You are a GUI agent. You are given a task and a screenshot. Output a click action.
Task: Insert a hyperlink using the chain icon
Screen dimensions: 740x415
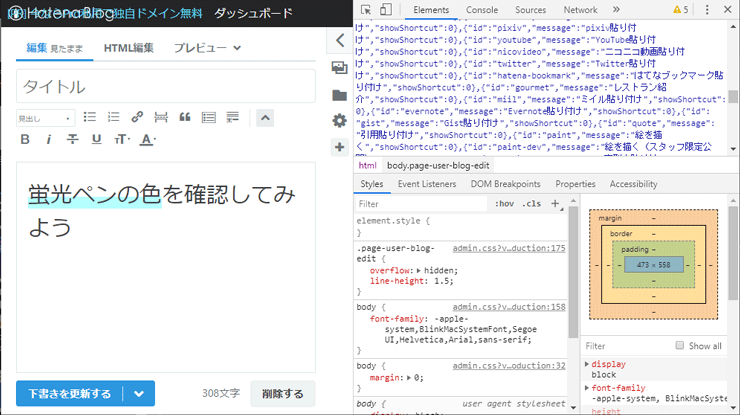pyautogui.click(x=137, y=117)
